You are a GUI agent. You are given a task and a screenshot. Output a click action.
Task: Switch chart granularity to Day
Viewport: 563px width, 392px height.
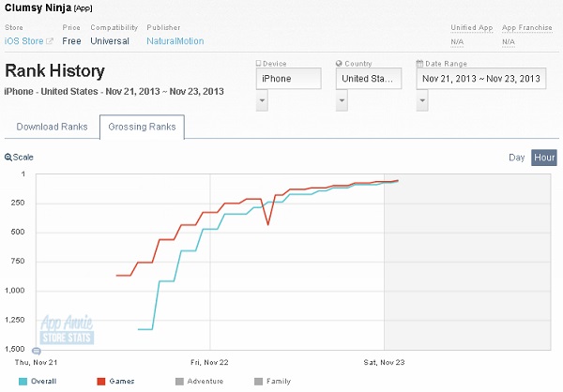click(517, 158)
